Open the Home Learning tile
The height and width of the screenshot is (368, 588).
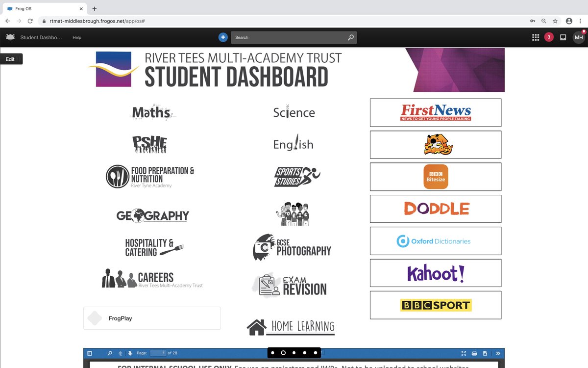(x=291, y=326)
